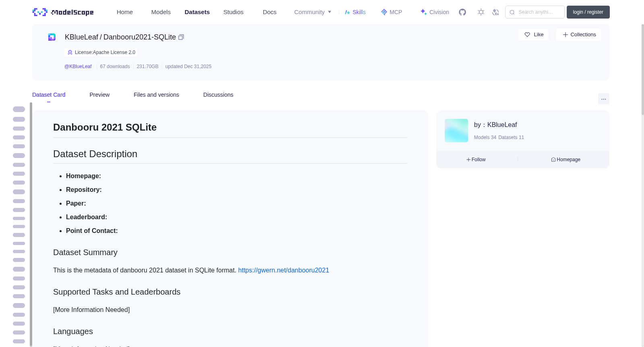Click the dataset avatar icon beside the title
Image resolution: width=644 pixels, height=347 pixels.
pos(52,37)
